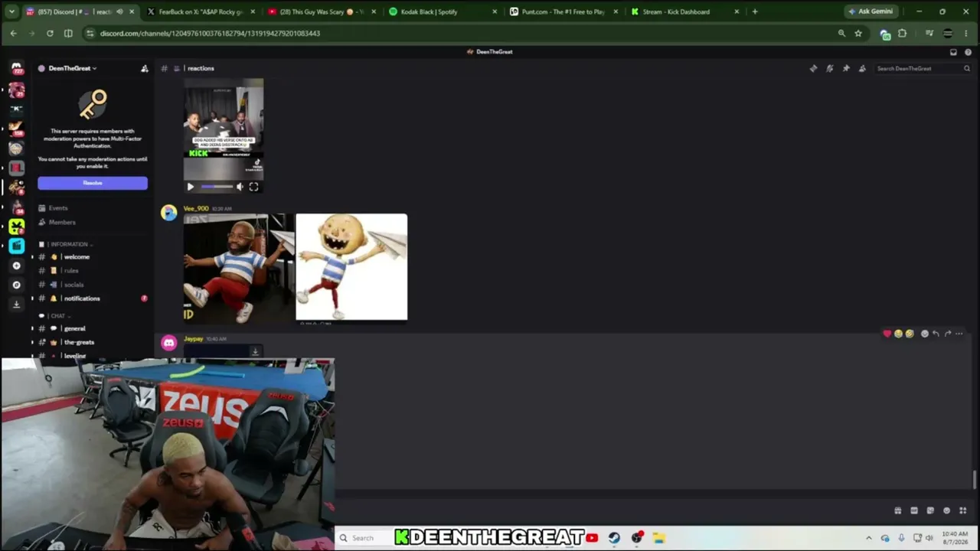Switch to the Punt.com tab
980x551 pixels.
pos(563,11)
